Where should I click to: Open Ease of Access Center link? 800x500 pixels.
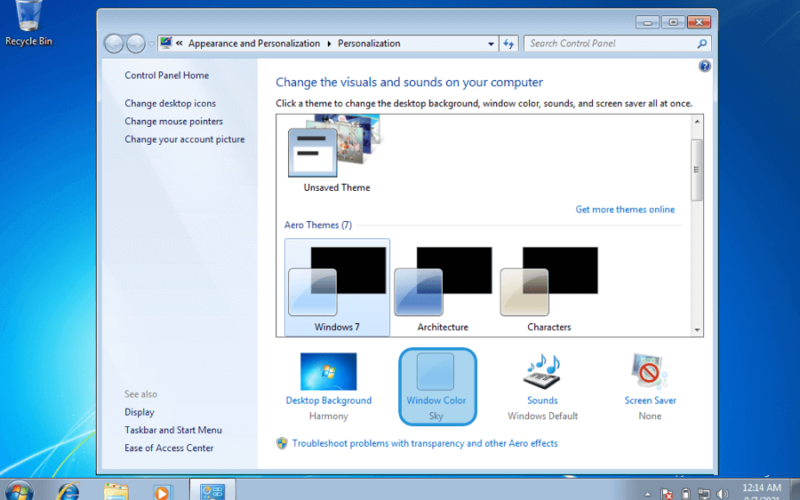point(169,448)
